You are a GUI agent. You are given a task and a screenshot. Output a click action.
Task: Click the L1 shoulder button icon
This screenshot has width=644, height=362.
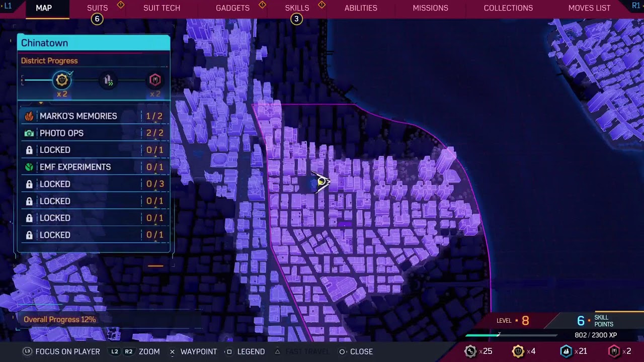(x=8, y=6)
